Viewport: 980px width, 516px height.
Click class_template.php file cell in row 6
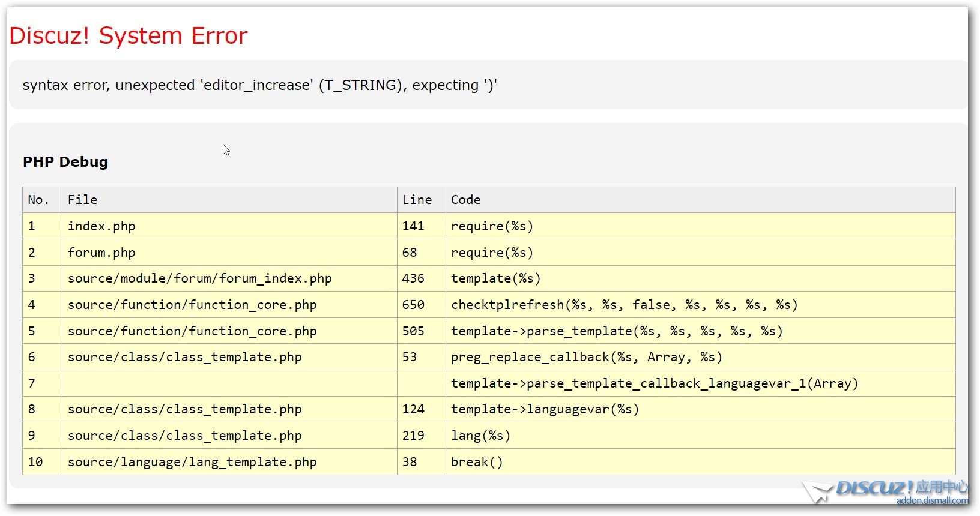tap(229, 357)
